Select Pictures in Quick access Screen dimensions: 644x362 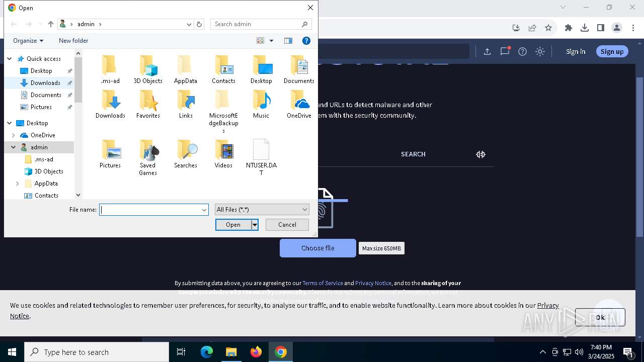(41, 107)
